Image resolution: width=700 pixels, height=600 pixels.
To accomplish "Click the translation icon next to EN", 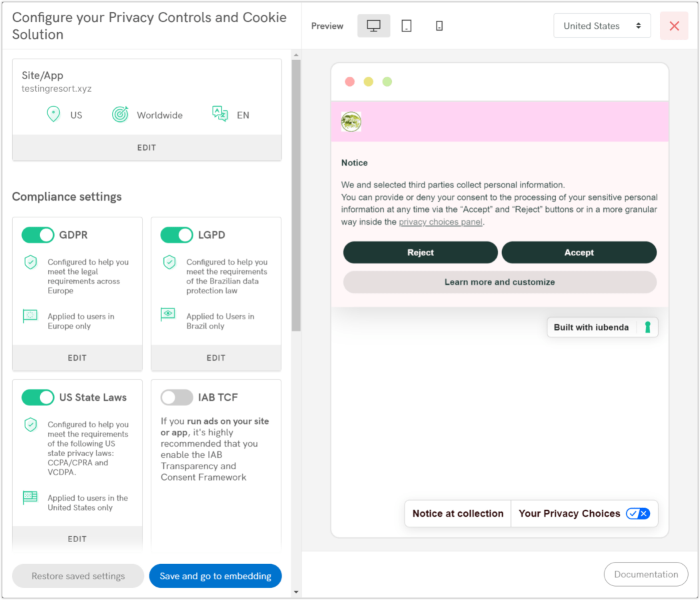I will (221, 113).
